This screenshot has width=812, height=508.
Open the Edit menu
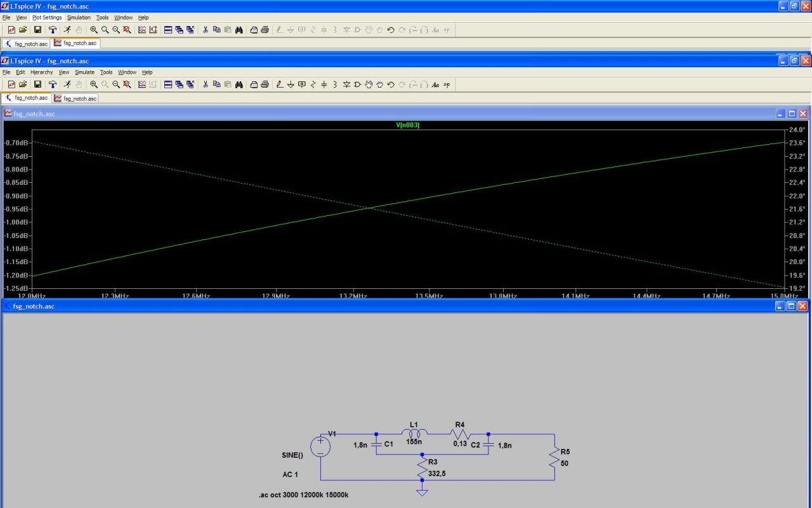pos(20,72)
